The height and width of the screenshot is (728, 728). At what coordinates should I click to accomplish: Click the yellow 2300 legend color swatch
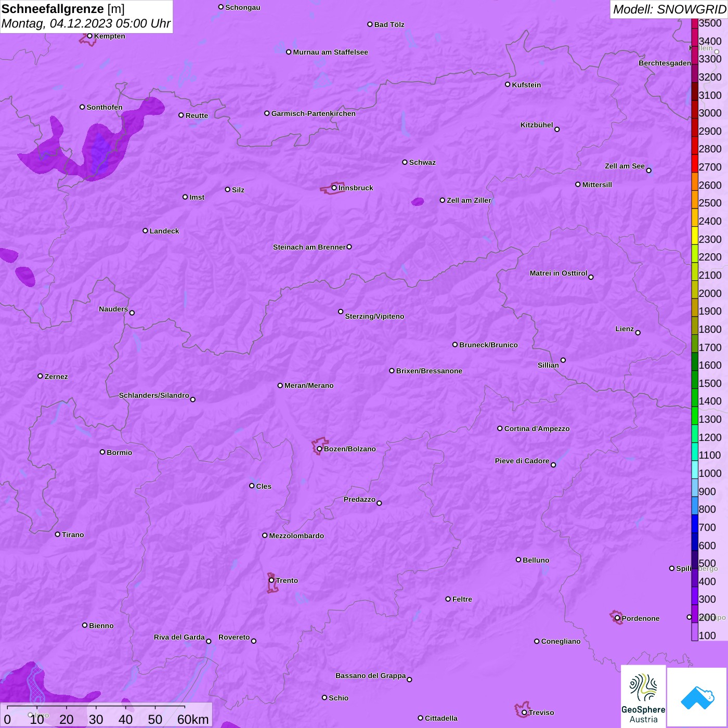click(x=695, y=235)
